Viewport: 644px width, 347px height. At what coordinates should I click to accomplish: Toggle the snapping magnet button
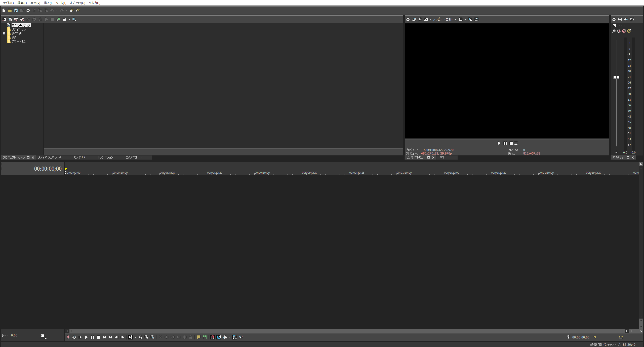213,337
